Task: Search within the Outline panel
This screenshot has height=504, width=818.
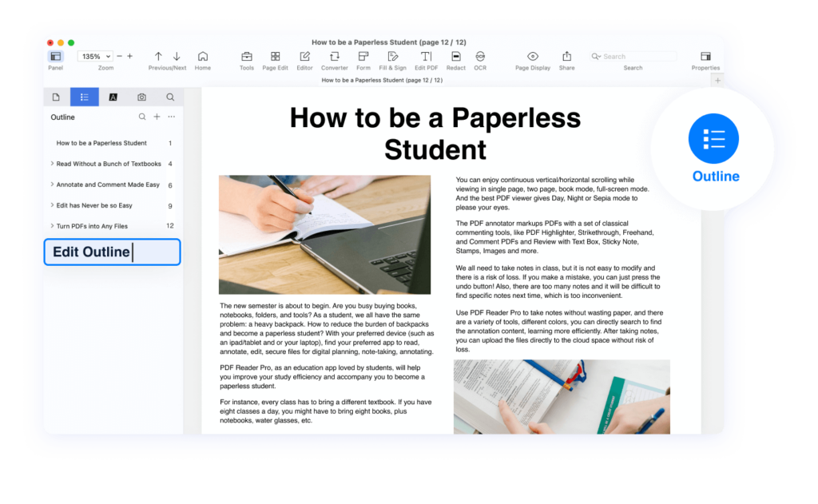Action: pyautogui.click(x=142, y=117)
